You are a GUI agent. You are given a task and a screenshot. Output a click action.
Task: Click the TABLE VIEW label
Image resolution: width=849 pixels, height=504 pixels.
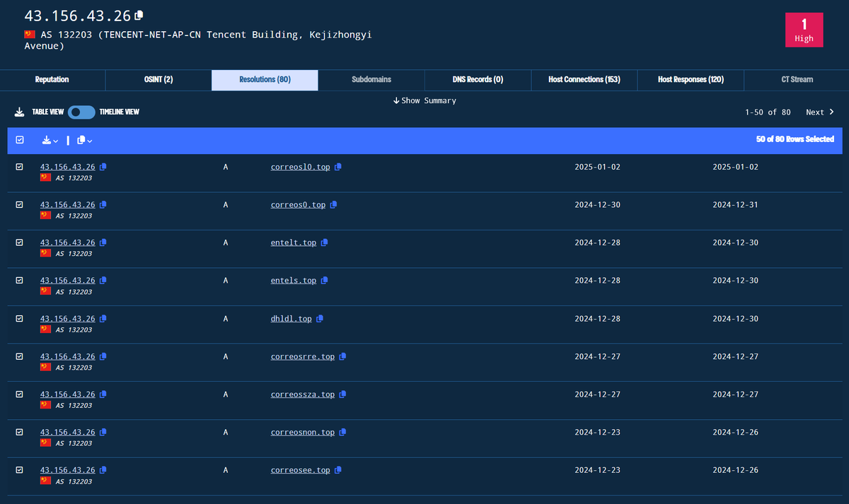click(x=48, y=112)
